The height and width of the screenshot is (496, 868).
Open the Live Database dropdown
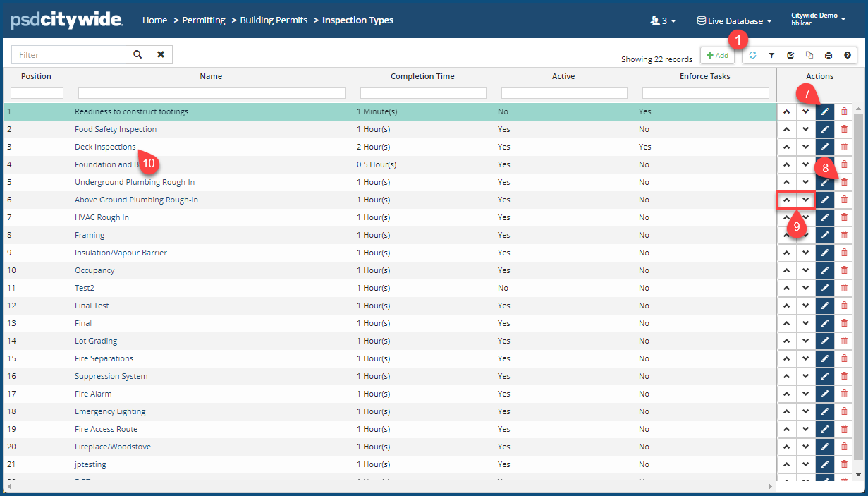734,20
